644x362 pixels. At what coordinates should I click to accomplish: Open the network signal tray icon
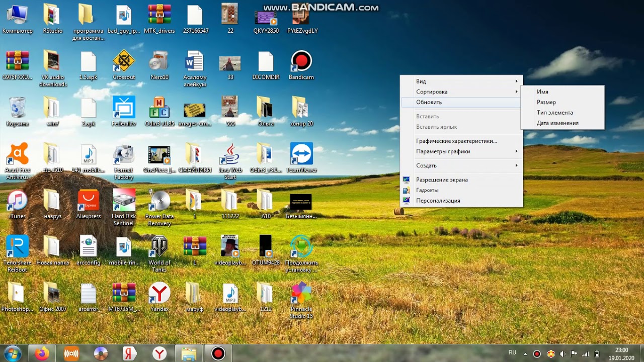point(585,353)
